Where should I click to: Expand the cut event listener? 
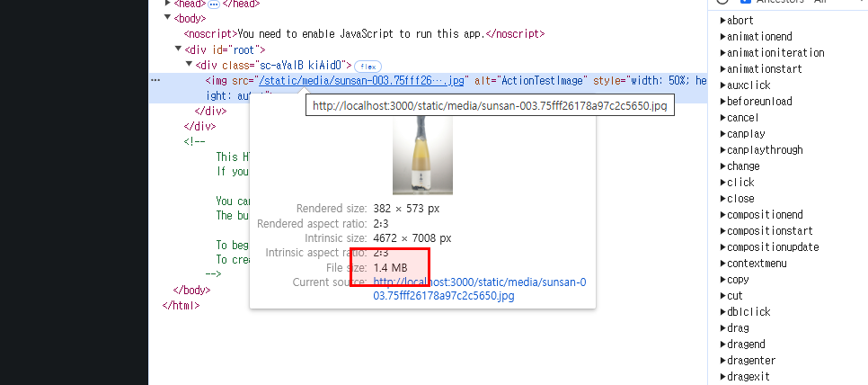[723, 295]
